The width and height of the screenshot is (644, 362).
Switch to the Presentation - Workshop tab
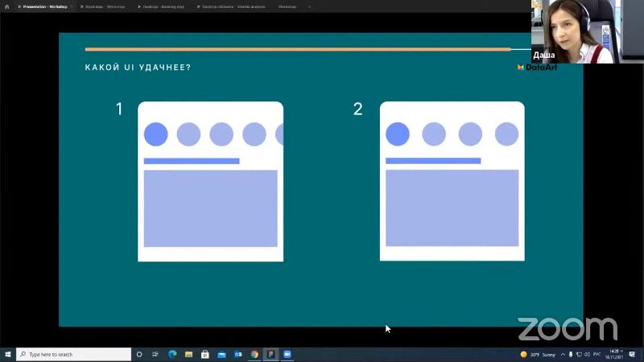click(x=45, y=6)
